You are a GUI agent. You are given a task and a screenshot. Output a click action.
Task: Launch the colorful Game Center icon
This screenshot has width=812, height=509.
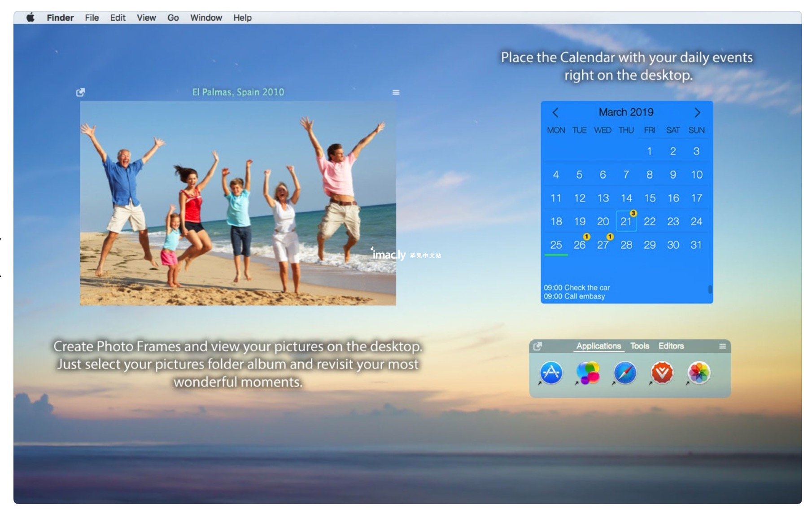(x=588, y=373)
